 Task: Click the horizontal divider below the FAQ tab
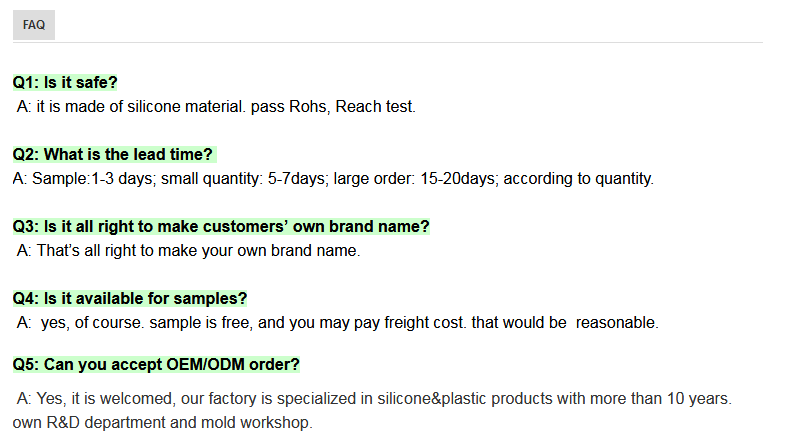[x=387, y=42]
